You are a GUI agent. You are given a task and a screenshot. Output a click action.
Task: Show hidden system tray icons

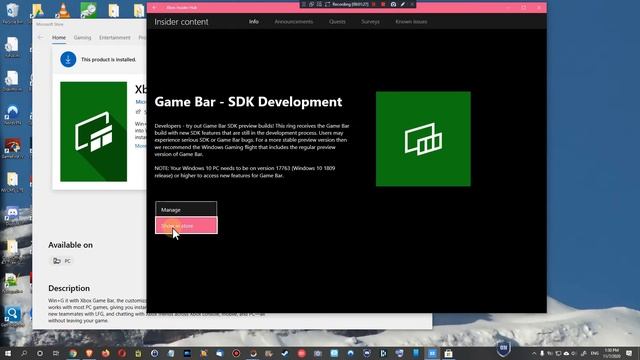coord(533,353)
